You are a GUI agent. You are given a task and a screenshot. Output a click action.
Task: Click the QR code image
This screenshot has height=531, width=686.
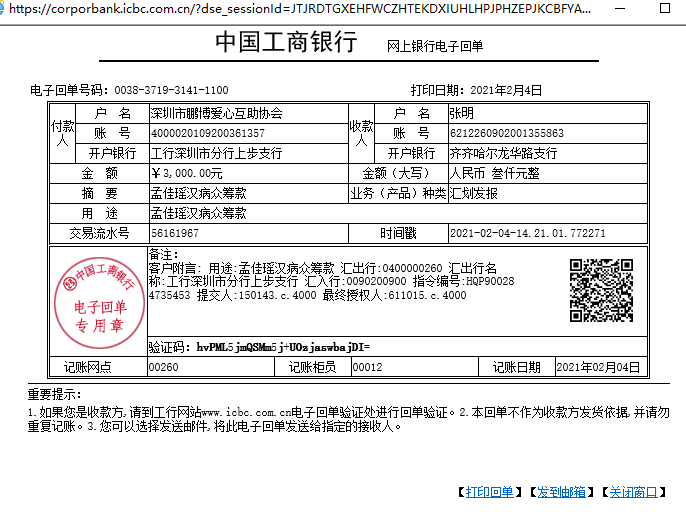pos(601,290)
